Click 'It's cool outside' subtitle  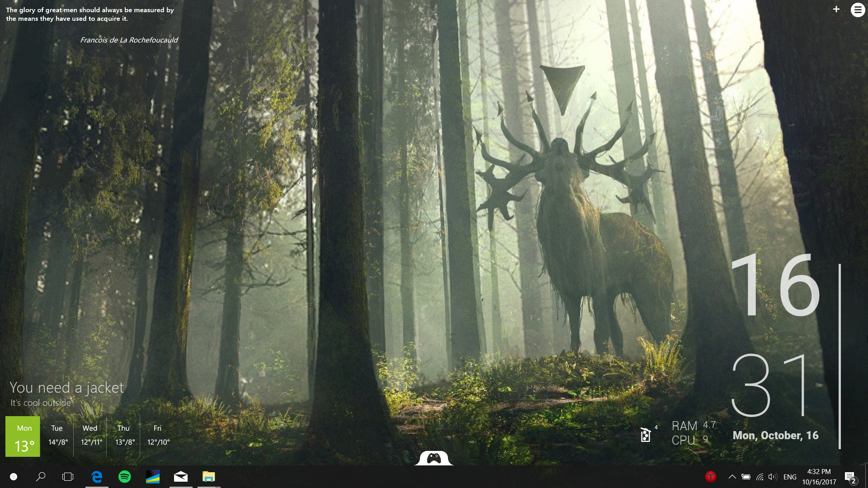tap(41, 403)
